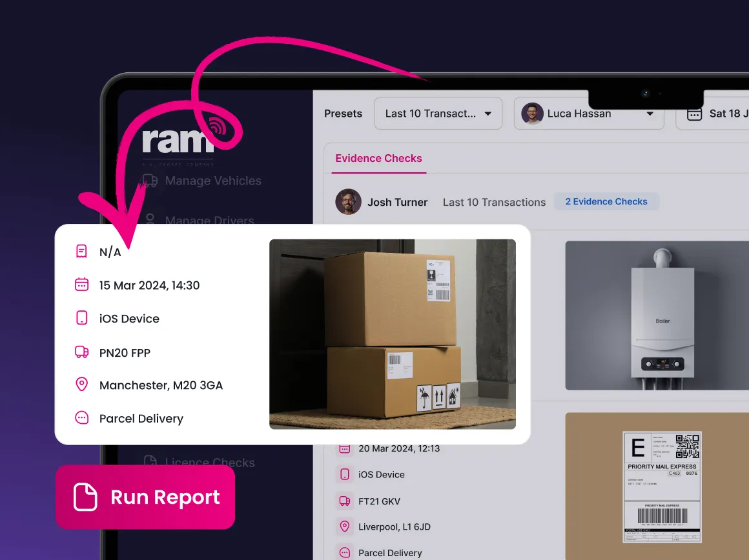Image resolution: width=749 pixels, height=560 pixels.
Task: Open Licence Checks in the sidebar
Action: click(200, 461)
